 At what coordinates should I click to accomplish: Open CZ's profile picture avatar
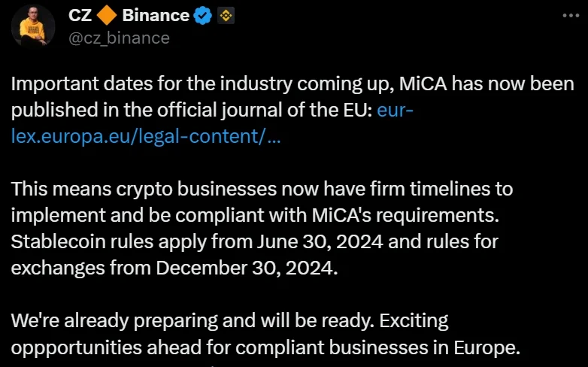pos(33,27)
